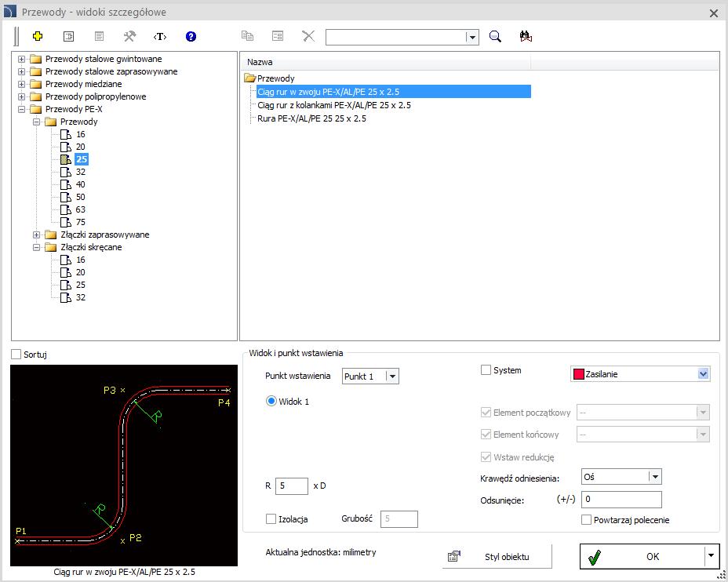
Task: Click the yellow plus add-element icon
Action: pos(38,36)
